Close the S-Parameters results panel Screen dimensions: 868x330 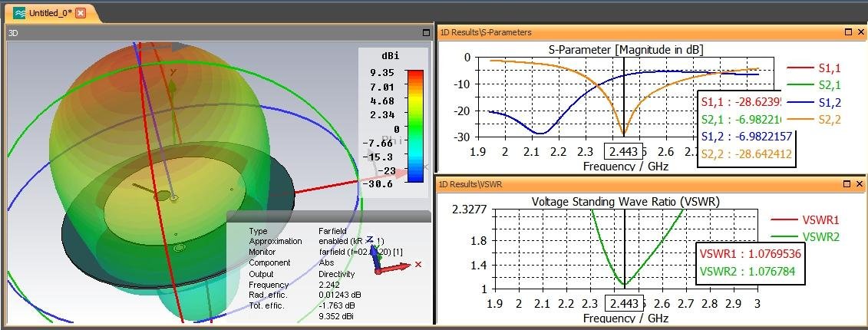pyautogui.click(x=860, y=32)
